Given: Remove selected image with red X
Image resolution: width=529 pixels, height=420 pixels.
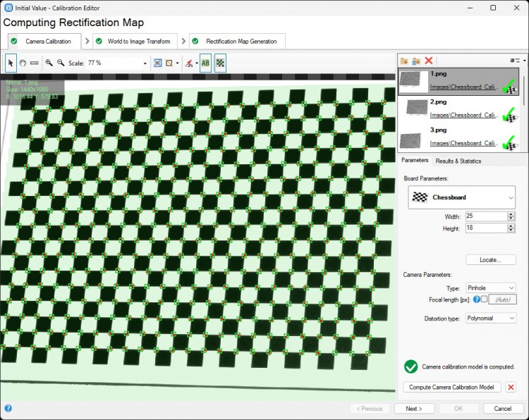Looking at the screenshot, I should (428, 61).
